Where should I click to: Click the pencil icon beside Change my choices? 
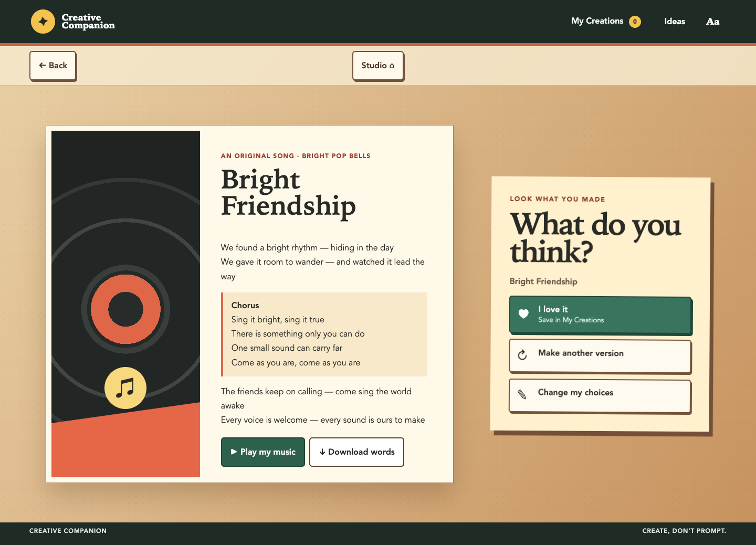tap(522, 394)
